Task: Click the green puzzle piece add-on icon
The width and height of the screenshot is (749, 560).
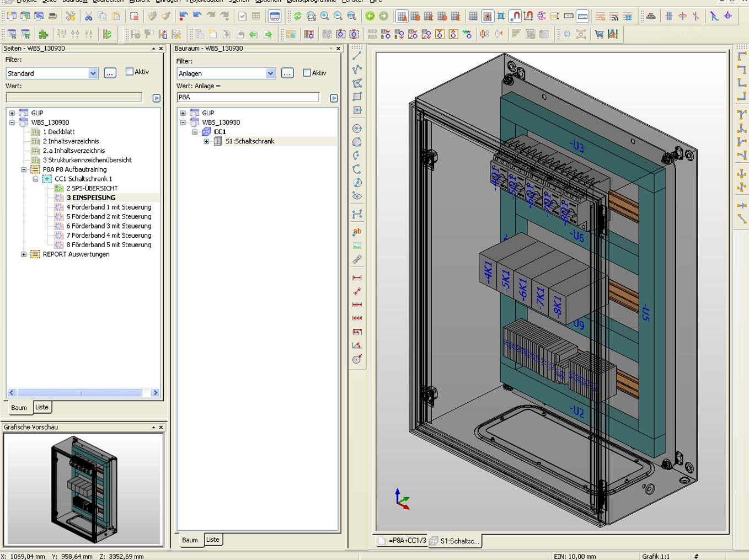Action: coord(43,34)
